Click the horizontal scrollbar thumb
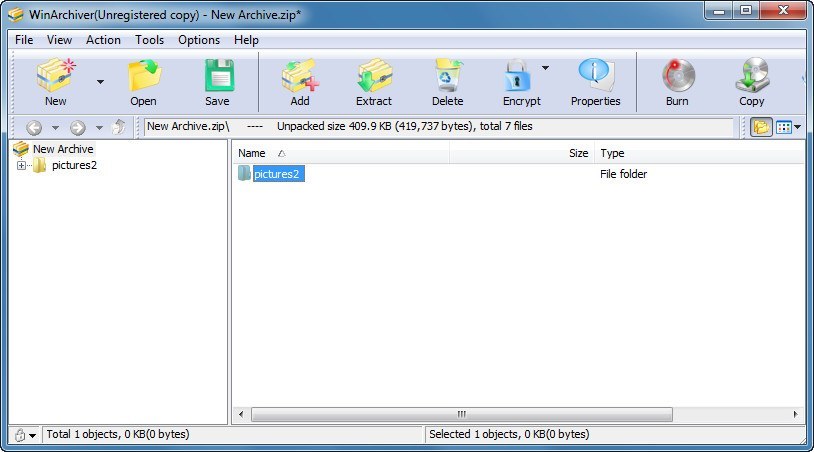The width and height of the screenshot is (814, 452). [x=462, y=414]
